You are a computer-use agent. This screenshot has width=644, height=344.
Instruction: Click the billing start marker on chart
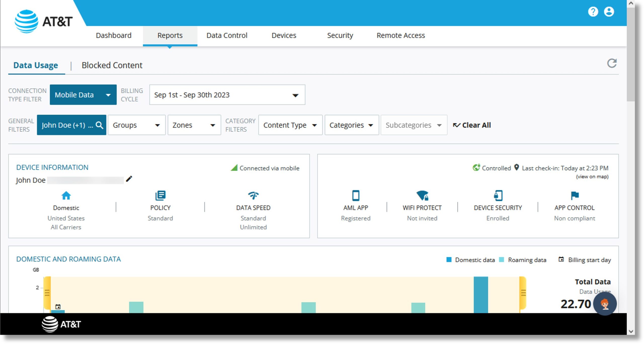tap(58, 307)
